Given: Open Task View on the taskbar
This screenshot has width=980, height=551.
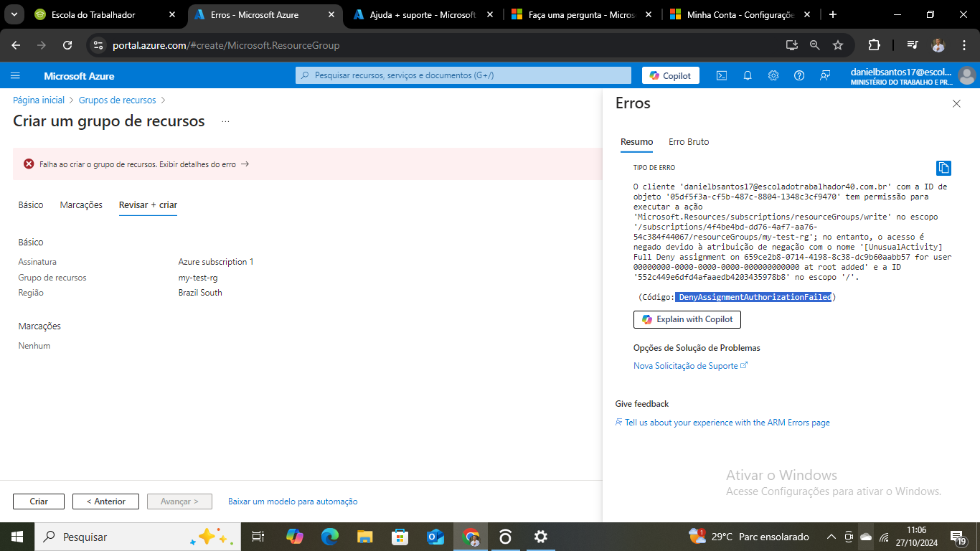Looking at the screenshot, I should point(258,537).
